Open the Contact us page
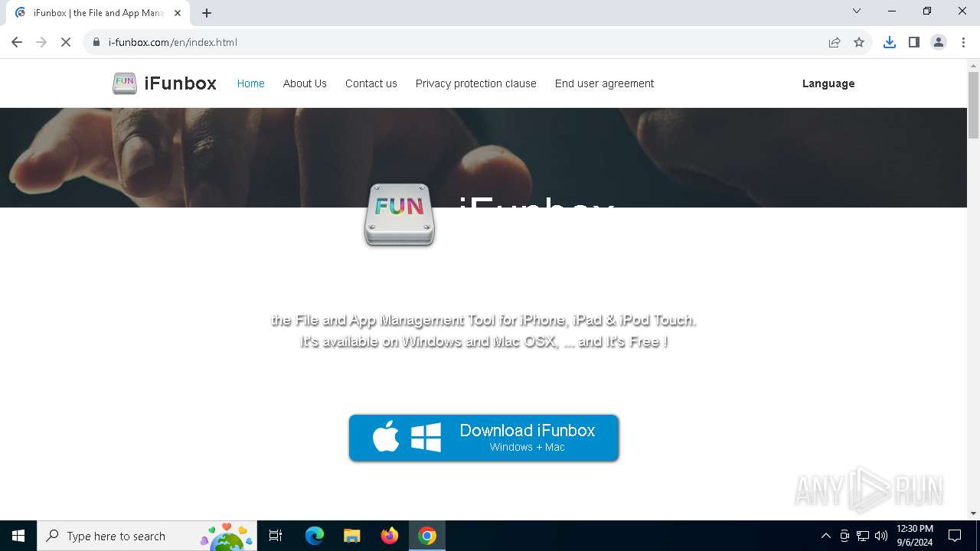This screenshot has height=551, width=980. (371, 83)
